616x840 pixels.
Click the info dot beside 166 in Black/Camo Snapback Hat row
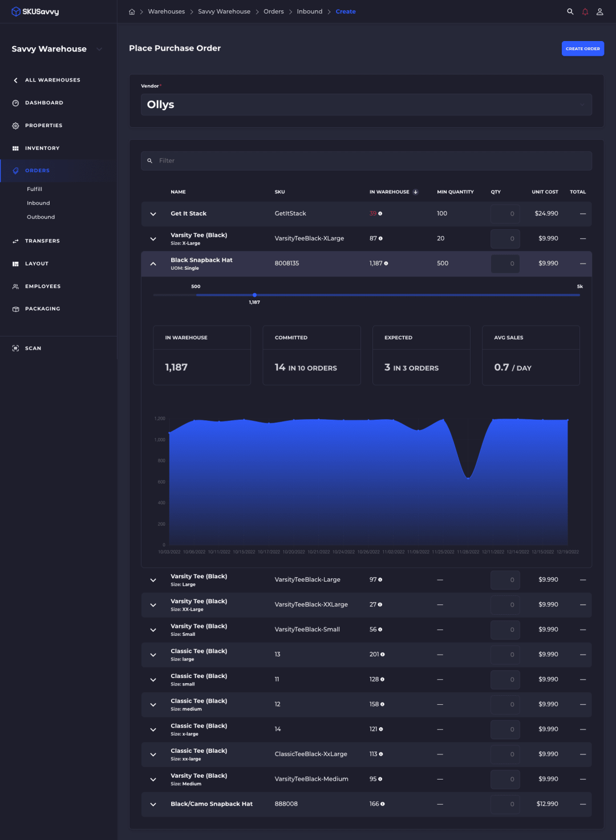pos(383,804)
